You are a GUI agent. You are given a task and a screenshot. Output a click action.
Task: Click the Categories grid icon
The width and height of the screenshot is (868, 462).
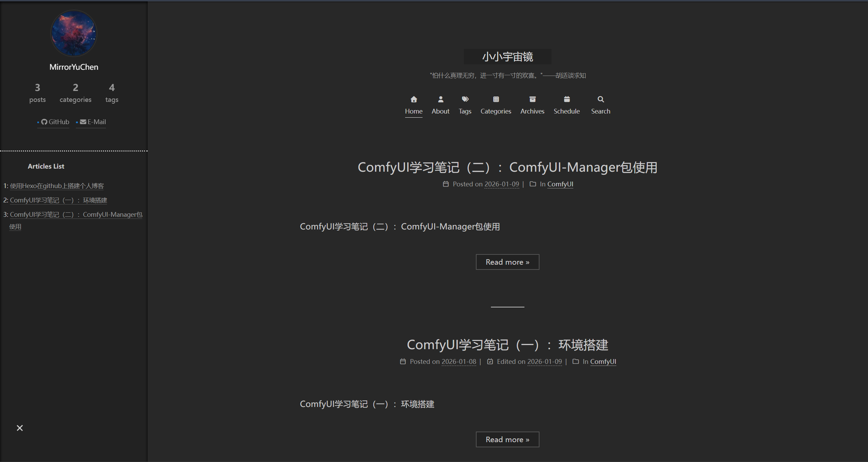(496, 100)
